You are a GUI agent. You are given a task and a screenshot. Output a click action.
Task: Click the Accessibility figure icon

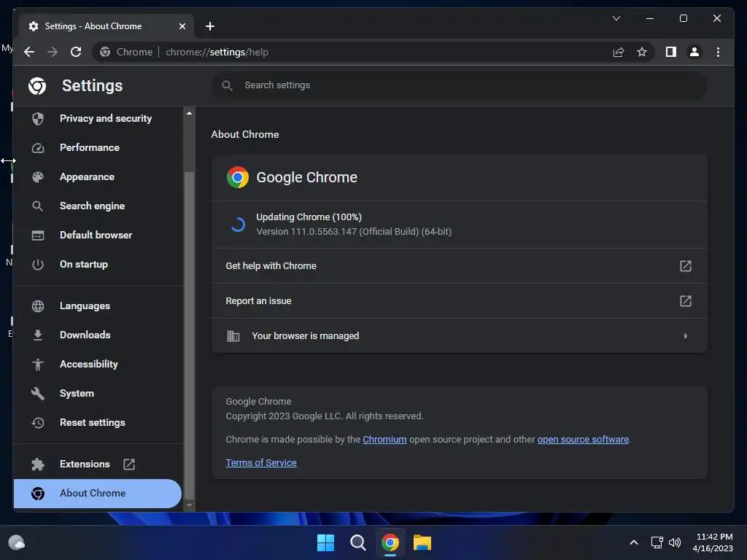coord(38,365)
